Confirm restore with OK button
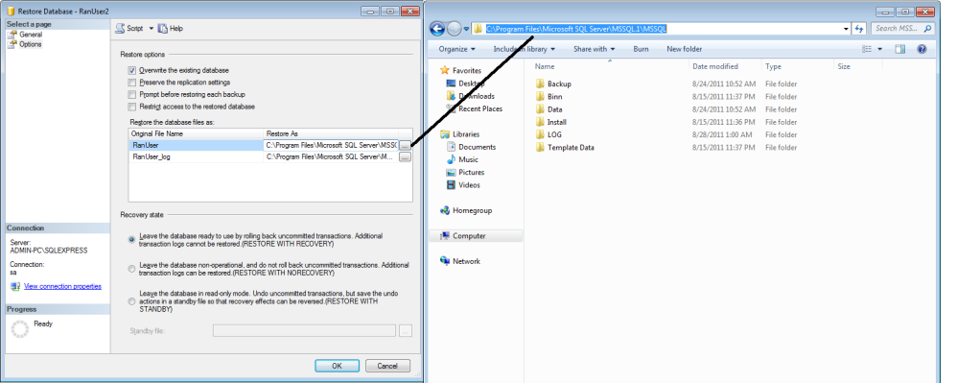This screenshot has width=980, height=383. point(337,366)
